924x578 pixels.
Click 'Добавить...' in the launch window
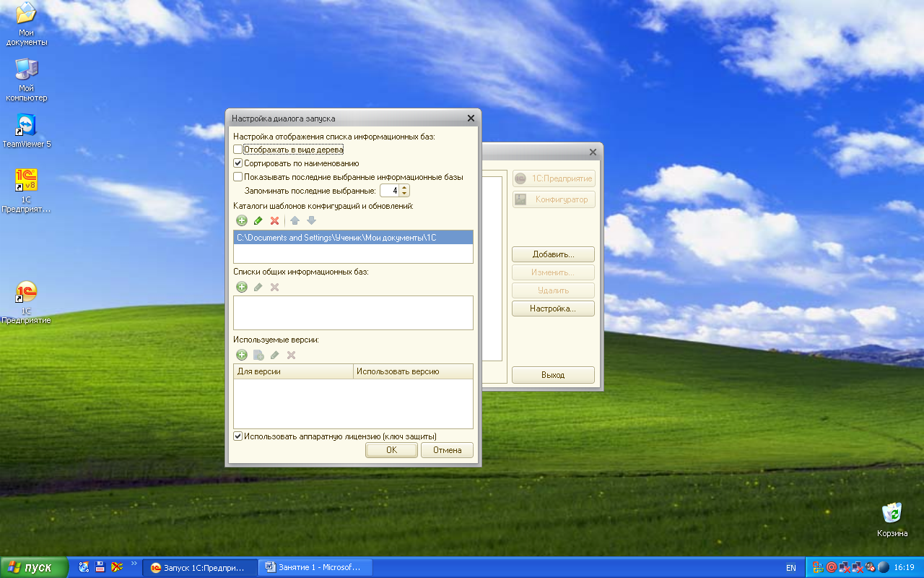(553, 255)
